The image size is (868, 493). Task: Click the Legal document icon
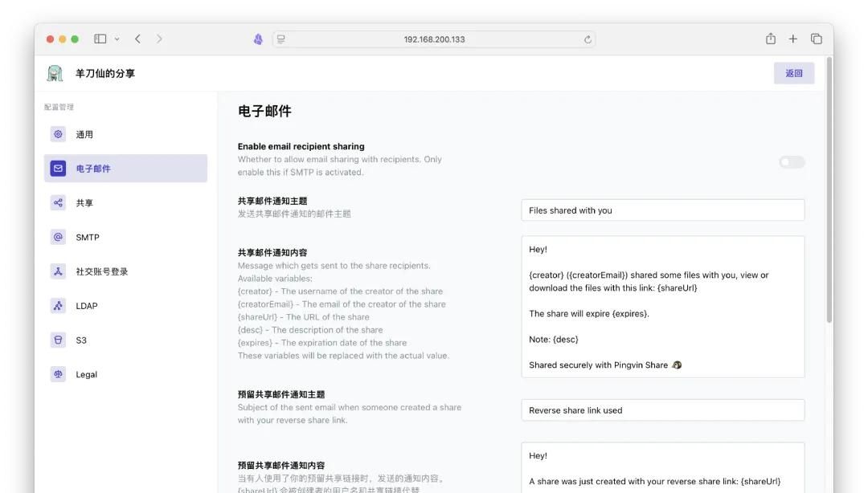point(57,374)
